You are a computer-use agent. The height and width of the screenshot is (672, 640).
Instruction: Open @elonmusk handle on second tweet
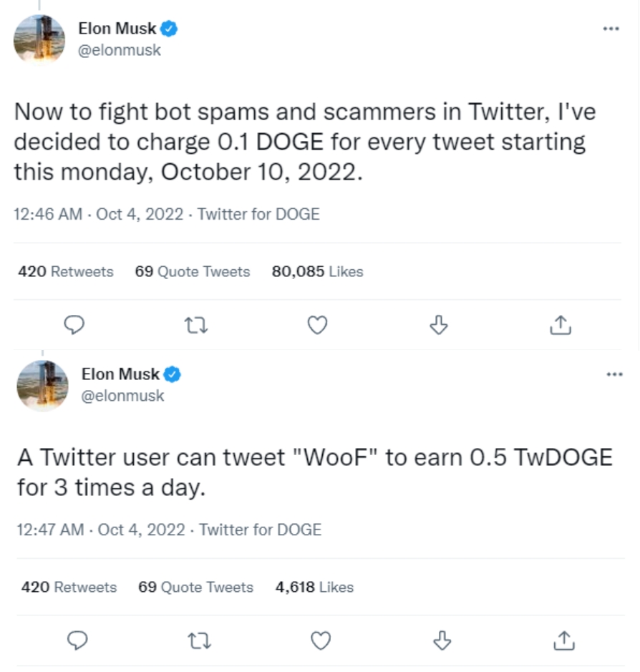122,396
